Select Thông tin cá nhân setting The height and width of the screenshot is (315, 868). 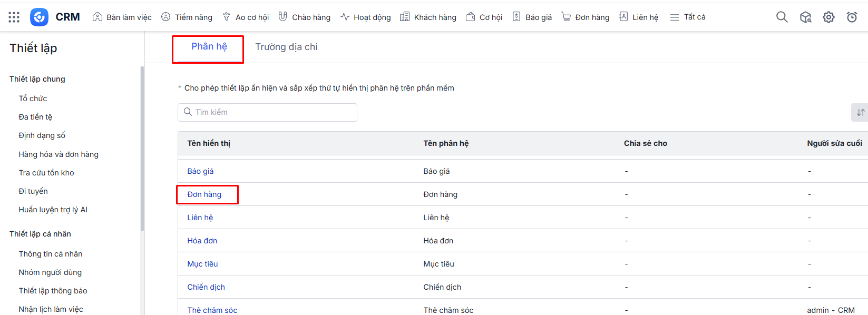click(51, 254)
